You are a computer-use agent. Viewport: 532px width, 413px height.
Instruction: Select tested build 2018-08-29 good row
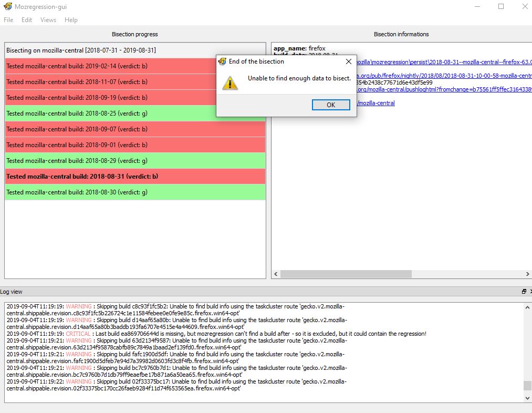(135, 160)
